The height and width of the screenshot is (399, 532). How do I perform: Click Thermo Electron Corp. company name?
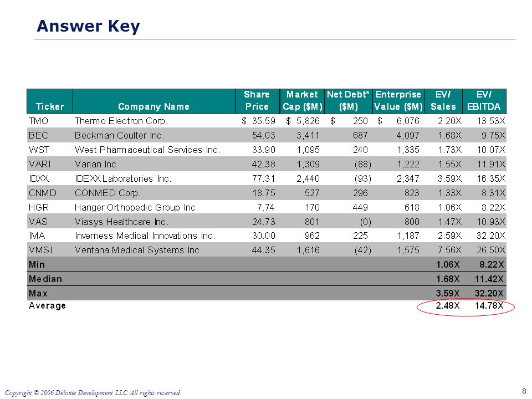click(x=121, y=121)
